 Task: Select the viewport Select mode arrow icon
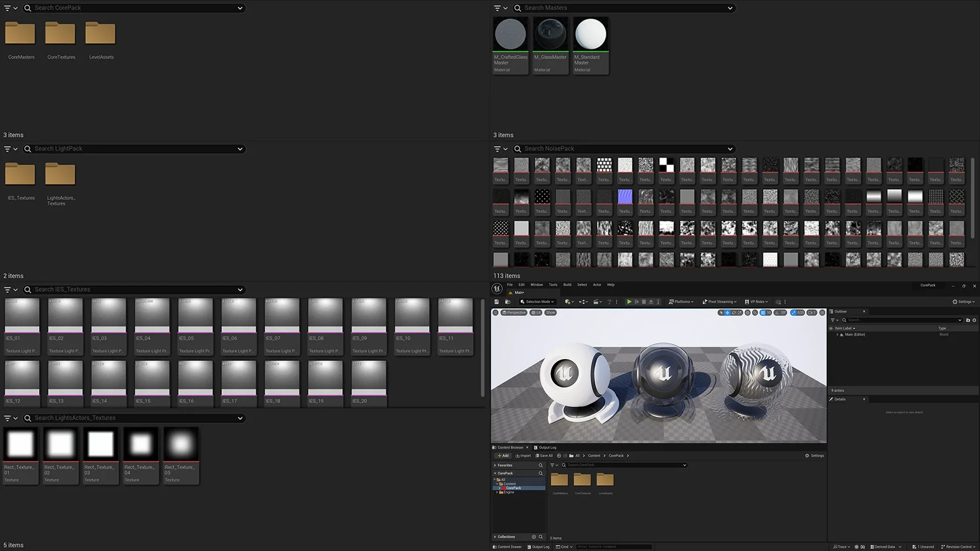721,313
